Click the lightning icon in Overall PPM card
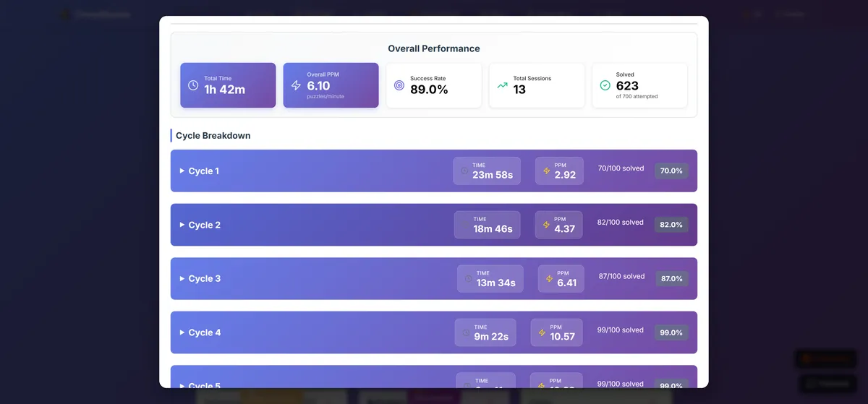The width and height of the screenshot is (868, 404). pyautogui.click(x=296, y=85)
